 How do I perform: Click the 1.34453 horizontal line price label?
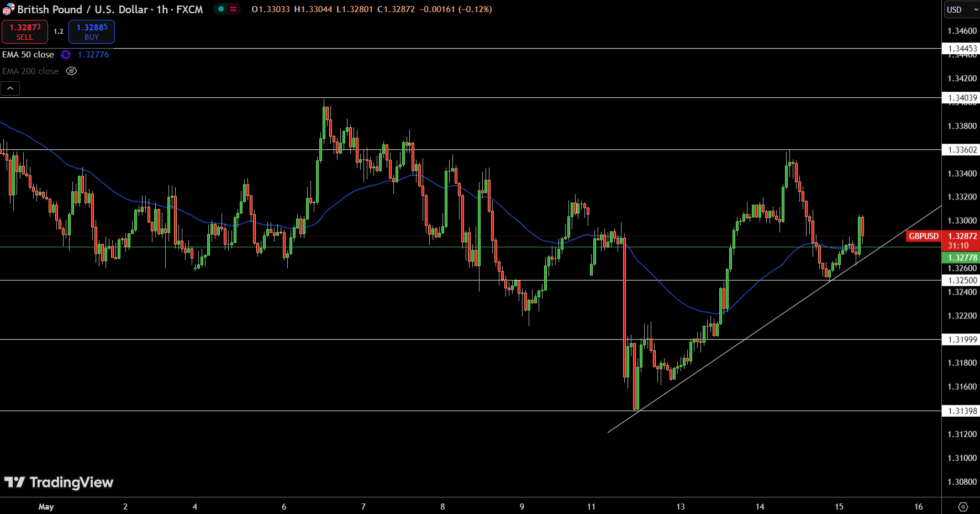(962, 49)
